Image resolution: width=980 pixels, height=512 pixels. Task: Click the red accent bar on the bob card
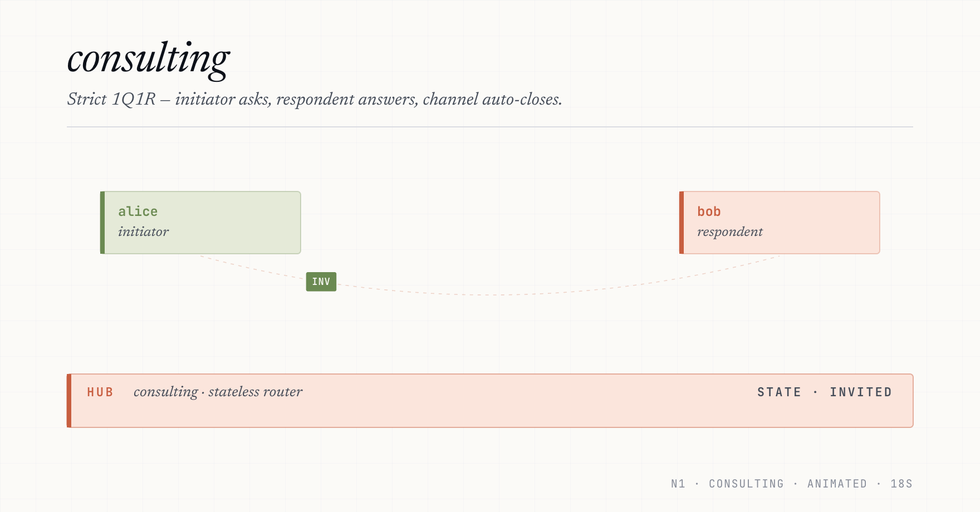tap(682, 223)
